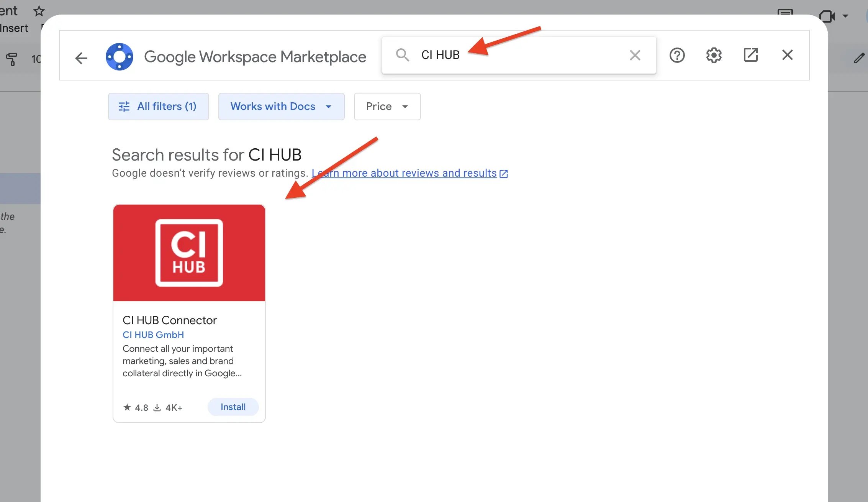Click the search magnifier icon
The width and height of the screenshot is (868, 502).
(403, 55)
